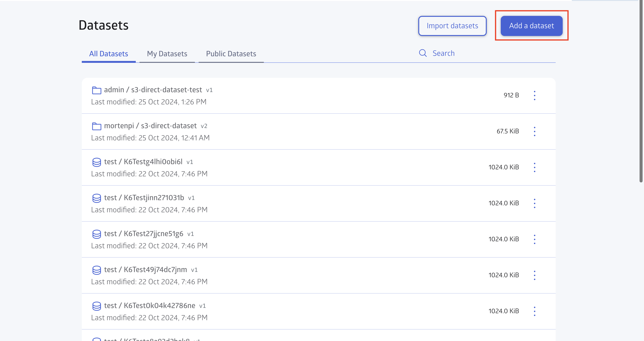
Task: Click the 912 B size value
Action: click(x=511, y=95)
